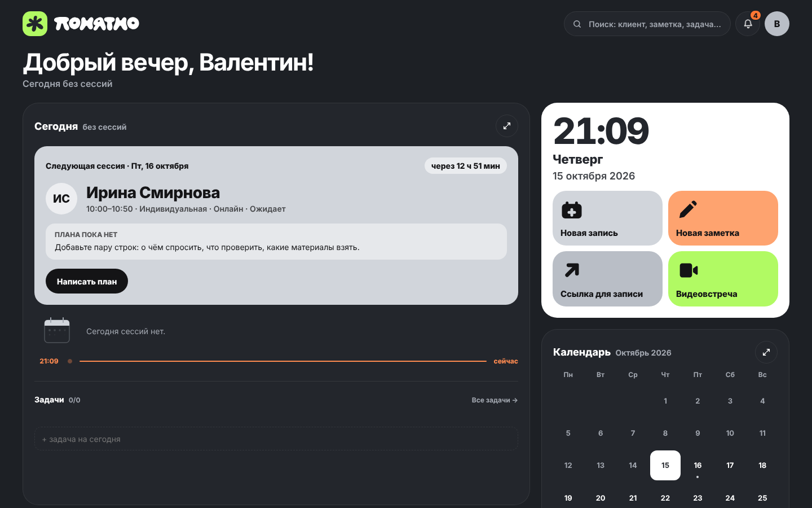Click the large 21:09 clock
The width and height of the screenshot is (812, 508).
tap(601, 131)
